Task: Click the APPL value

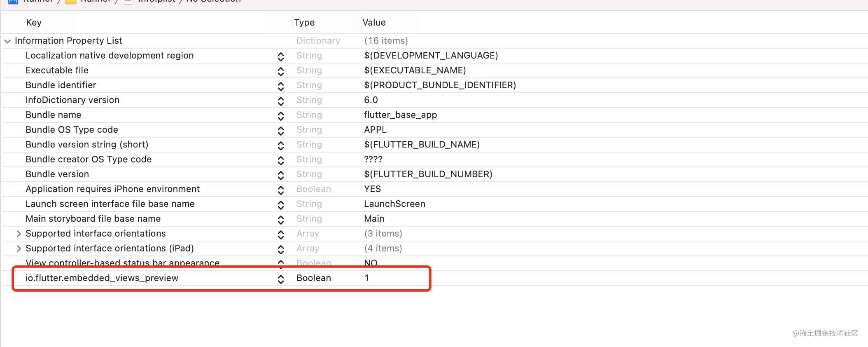Action: click(376, 129)
